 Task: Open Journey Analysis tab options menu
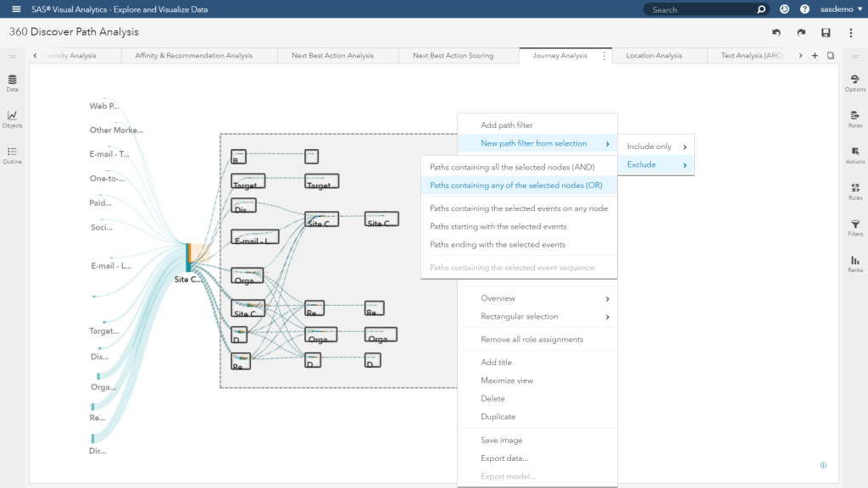(604, 55)
